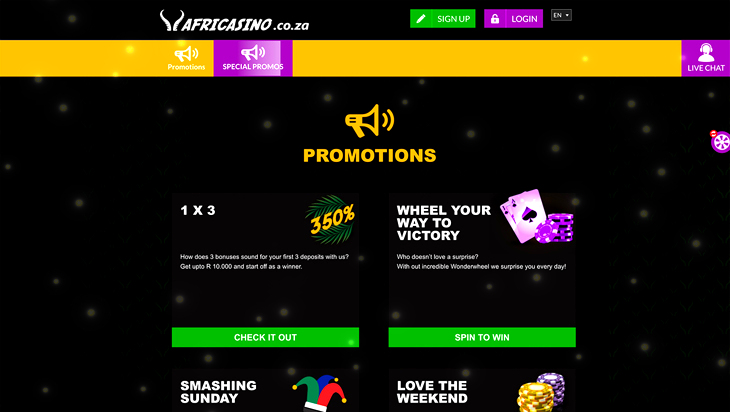Open the EN language dropdown

tap(561, 15)
